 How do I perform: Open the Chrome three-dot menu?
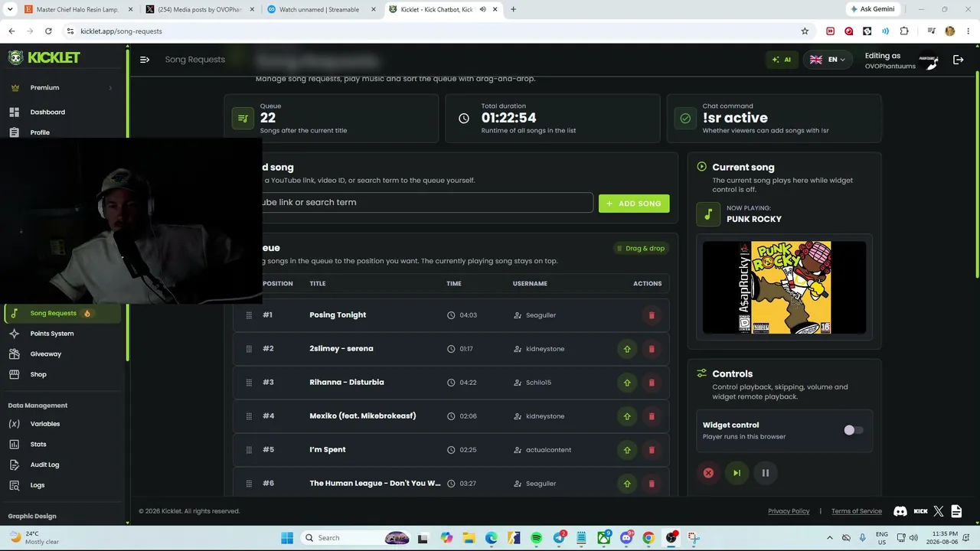966,31
